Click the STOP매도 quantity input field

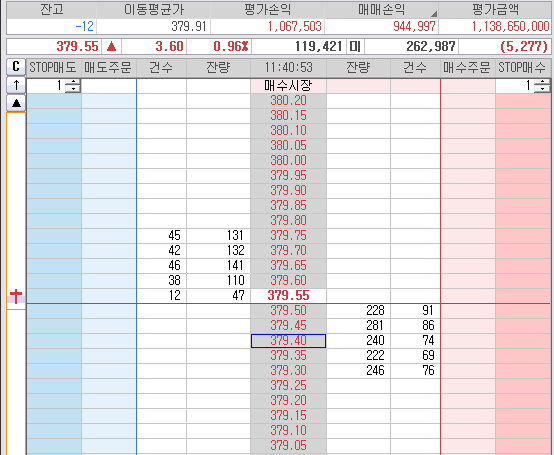(47, 85)
